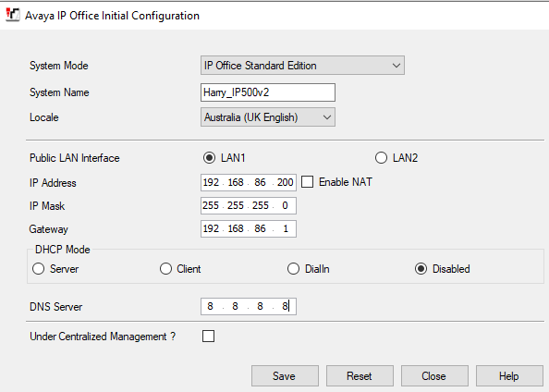This screenshot has height=392, width=549.
Task: Click the DNS Server label
Action: [x=56, y=307]
